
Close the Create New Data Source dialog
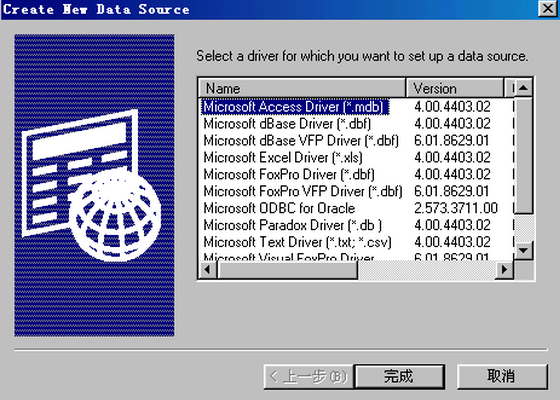548,8
